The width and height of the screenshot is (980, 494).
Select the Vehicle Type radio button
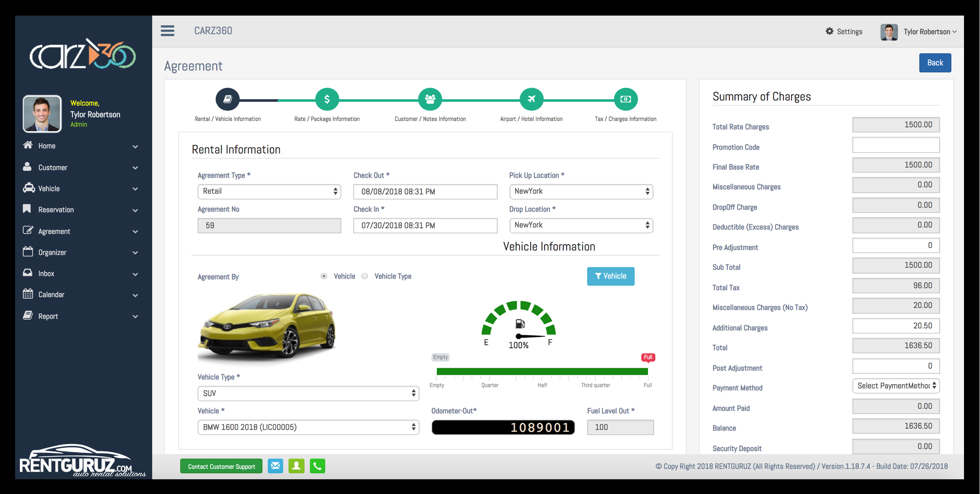(365, 276)
